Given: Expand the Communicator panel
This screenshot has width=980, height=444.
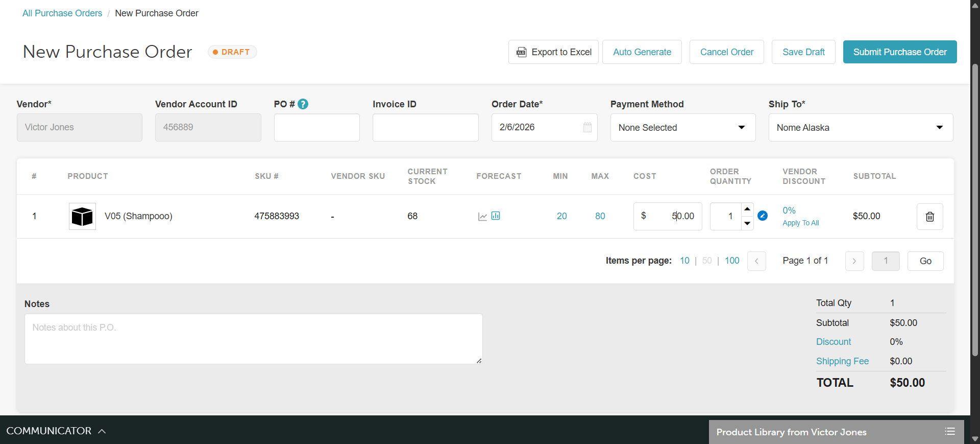Looking at the screenshot, I should coord(56,431).
